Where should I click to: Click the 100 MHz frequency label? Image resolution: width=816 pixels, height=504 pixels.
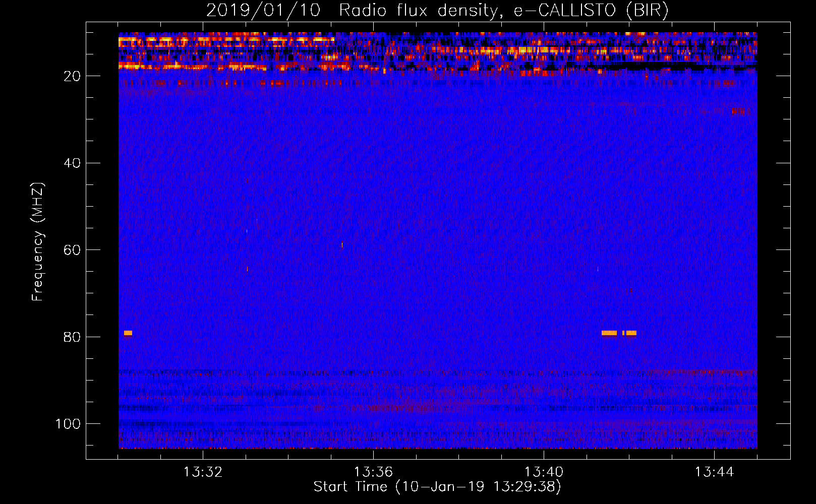point(68,424)
